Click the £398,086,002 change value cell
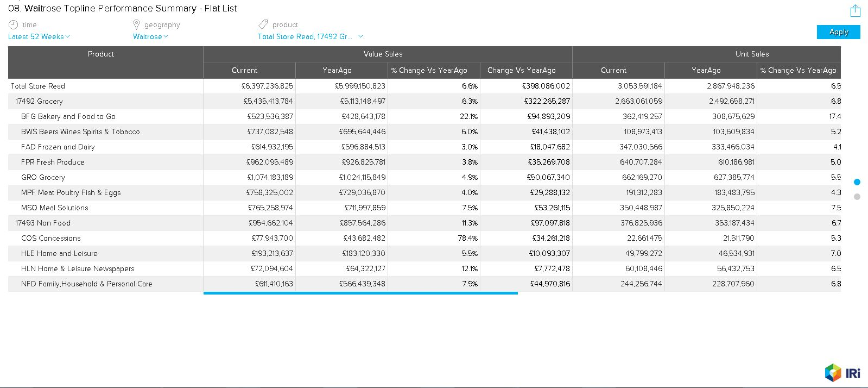The image size is (868, 388). (x=526, y=86)
